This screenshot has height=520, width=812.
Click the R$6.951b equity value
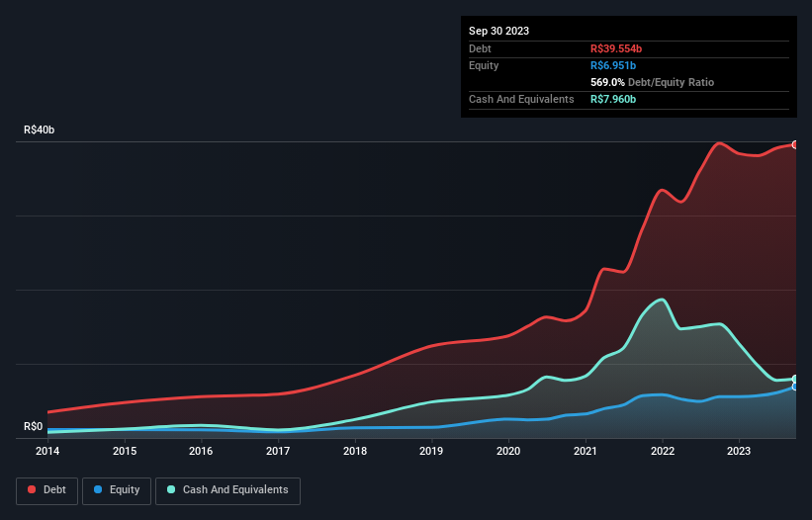click(613, 65)
